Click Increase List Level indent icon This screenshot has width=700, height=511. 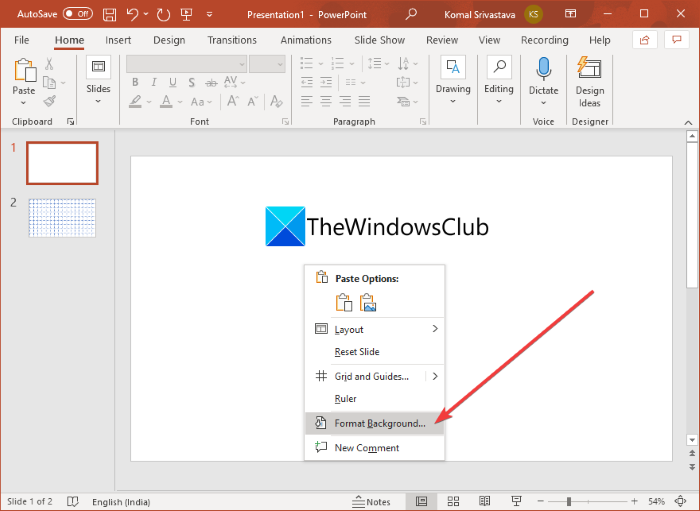[x=326, y=83]
